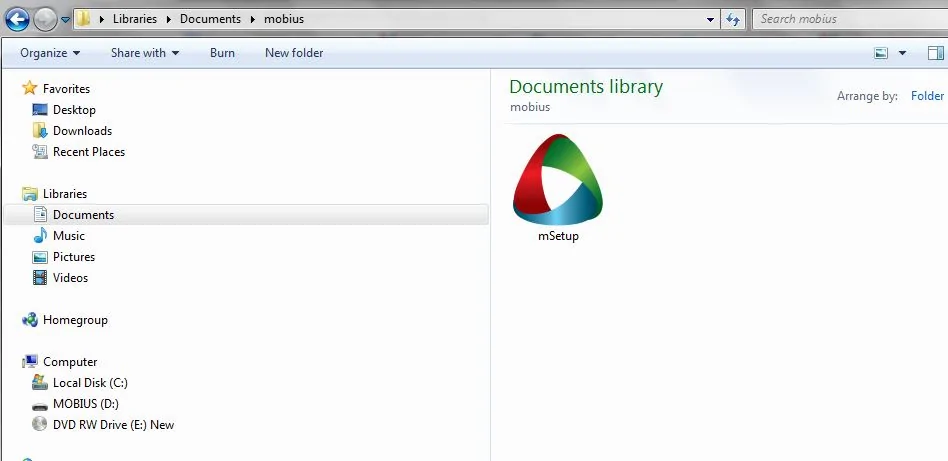
Task: Open the address bar history dropdown
Action: click(710, 19)
